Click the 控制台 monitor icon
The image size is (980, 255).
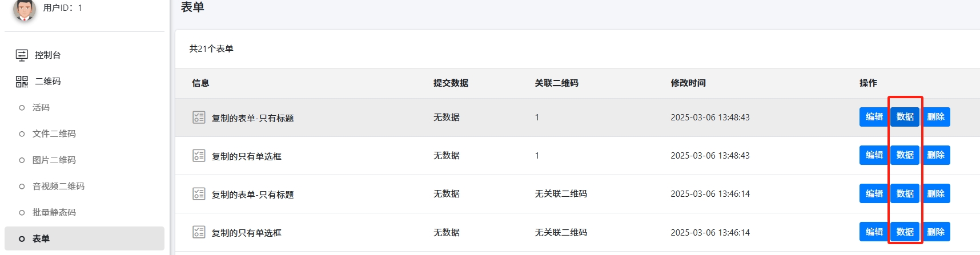pyautogui.click(x=22, y=55)
